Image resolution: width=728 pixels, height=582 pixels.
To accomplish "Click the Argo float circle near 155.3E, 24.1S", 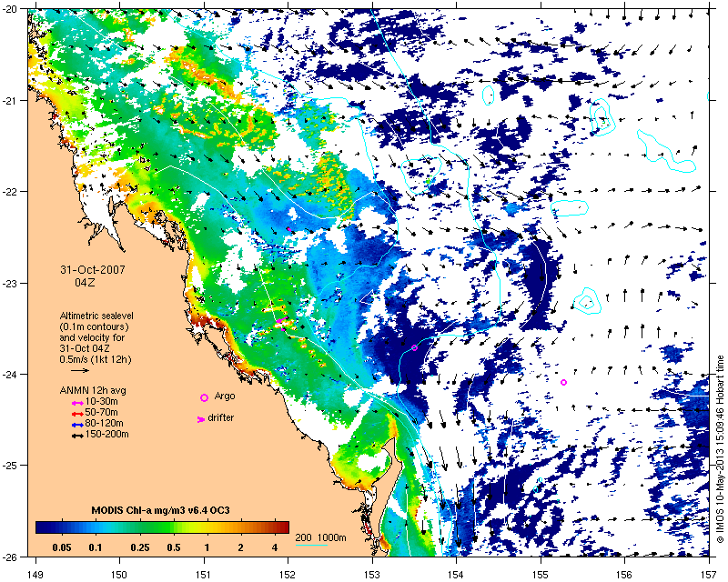I will click(x=563, y=383).
